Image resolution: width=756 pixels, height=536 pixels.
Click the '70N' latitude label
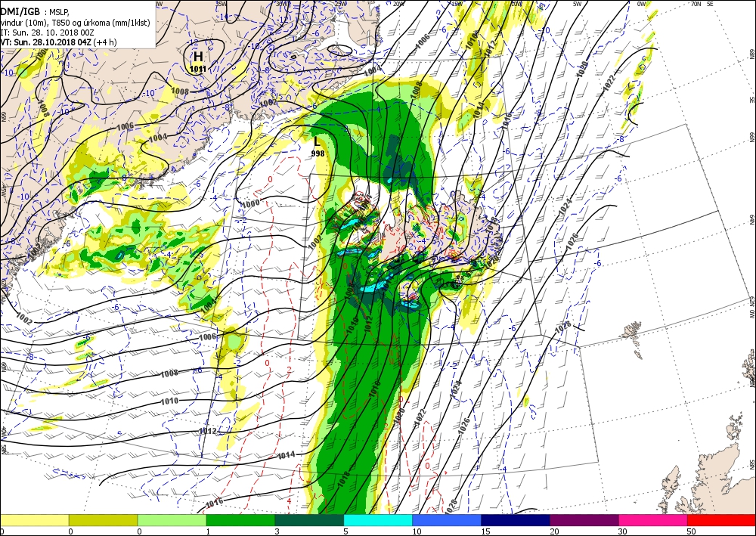[696, 3]
